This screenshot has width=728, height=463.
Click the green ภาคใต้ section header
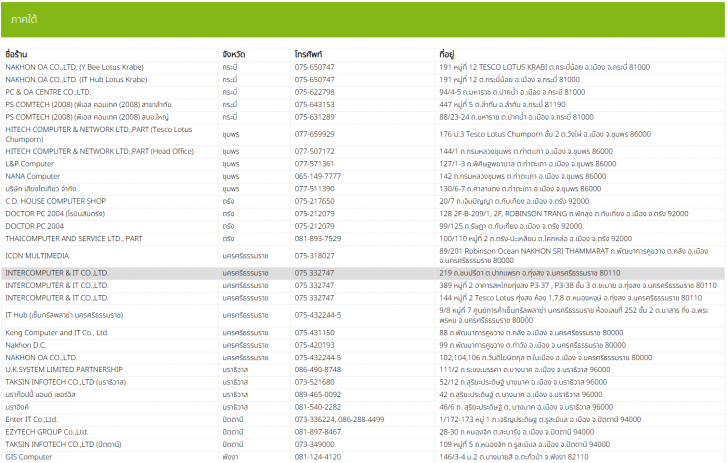363,20
